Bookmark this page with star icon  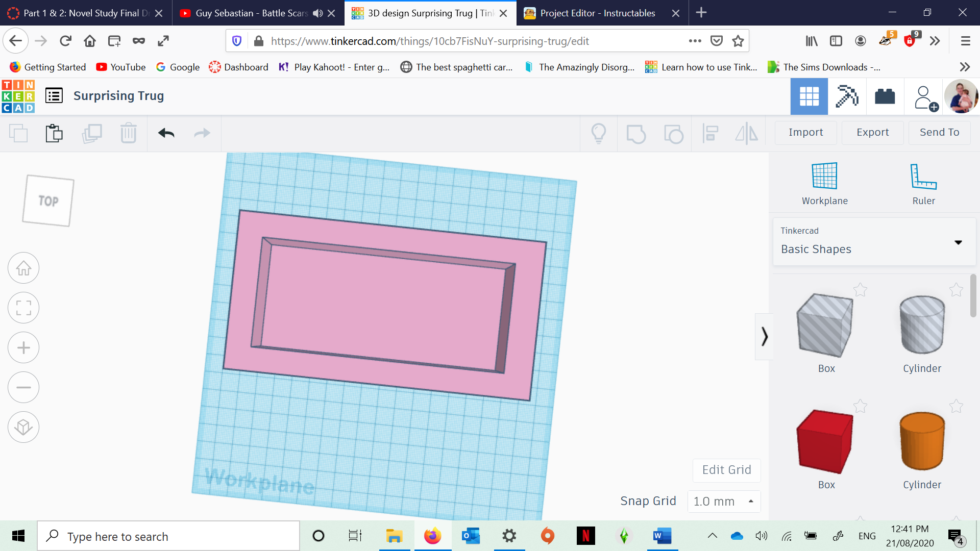tap(738, 41)
